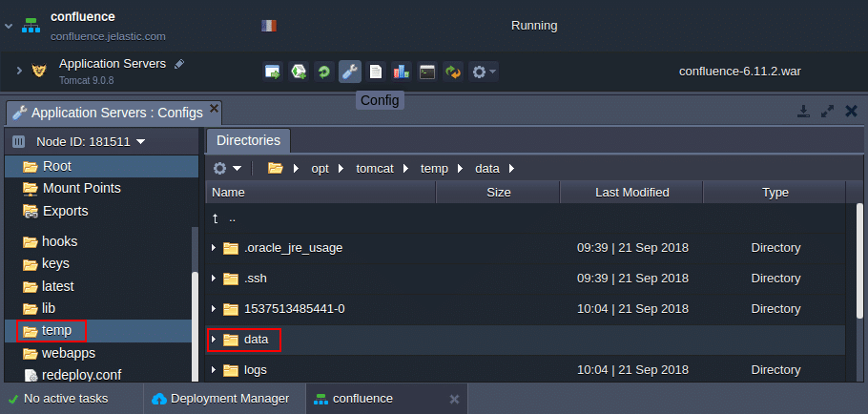Click the Redeploy containers icon

tap(453, 72)
